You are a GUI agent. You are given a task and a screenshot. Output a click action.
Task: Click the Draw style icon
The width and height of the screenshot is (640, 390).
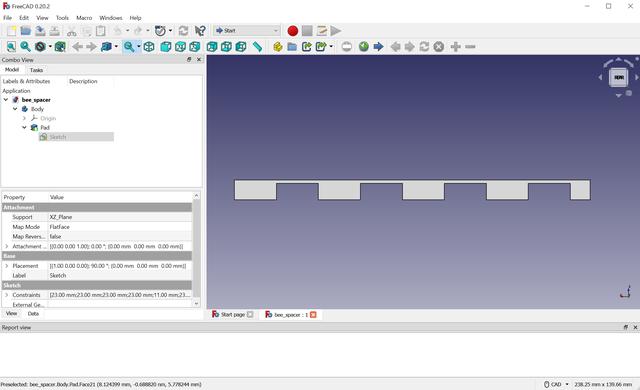pos(40,47)
